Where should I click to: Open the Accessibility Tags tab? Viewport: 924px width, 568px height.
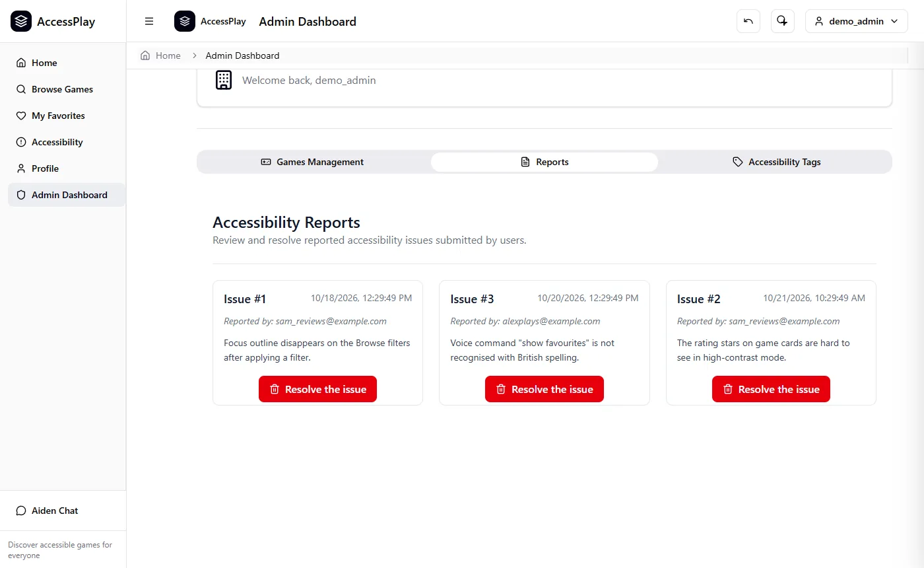point(776,162)
